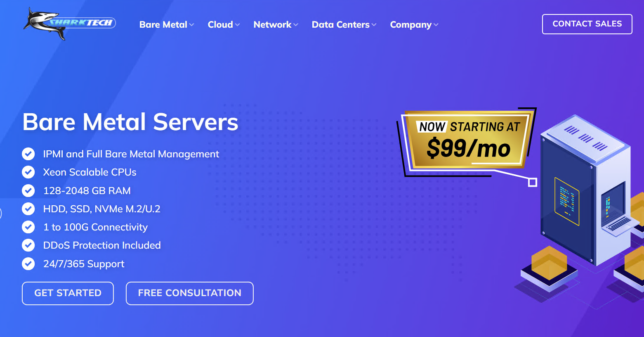Click the '1 to 100G Connectivity' text
The height and width of the screenshot is (337, 644).
[95, 227]
